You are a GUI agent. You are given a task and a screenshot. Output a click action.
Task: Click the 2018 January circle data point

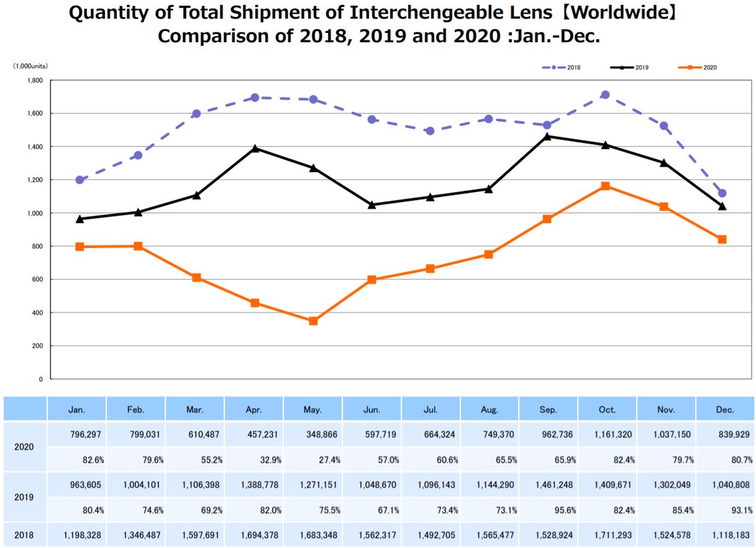[80, 180]
